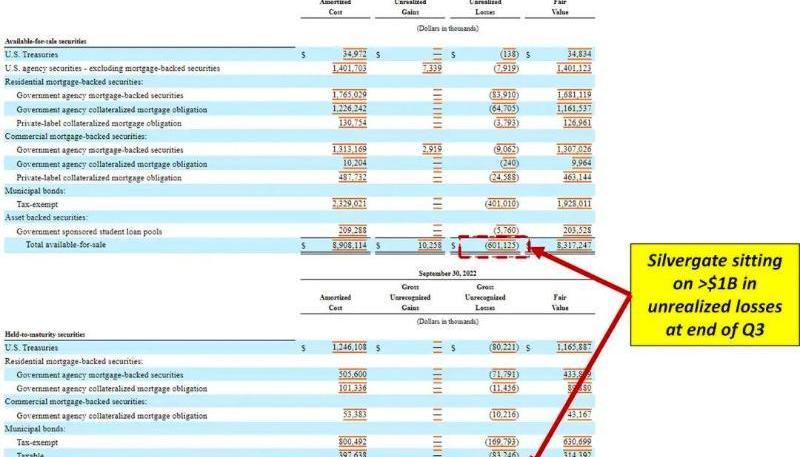This screenshot has width=800, height=457.
Task: Select the Available-for-sale securities heading
Action: coord(46,40)
